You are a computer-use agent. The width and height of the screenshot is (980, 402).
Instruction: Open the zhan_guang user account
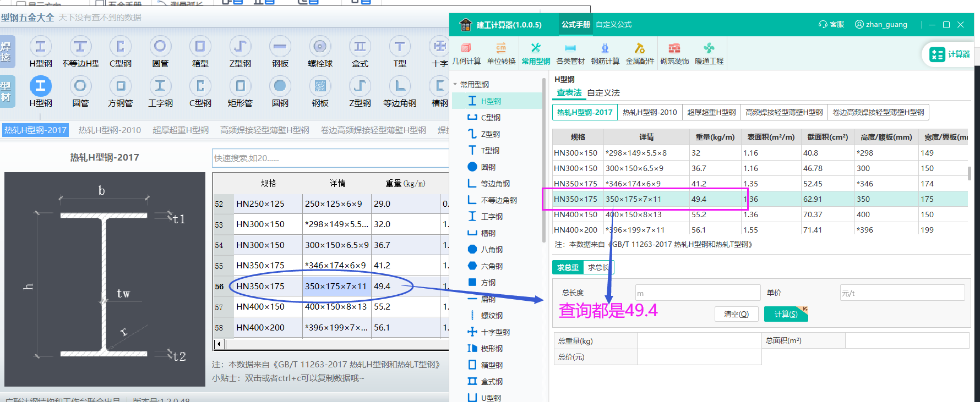click(881, 24)
